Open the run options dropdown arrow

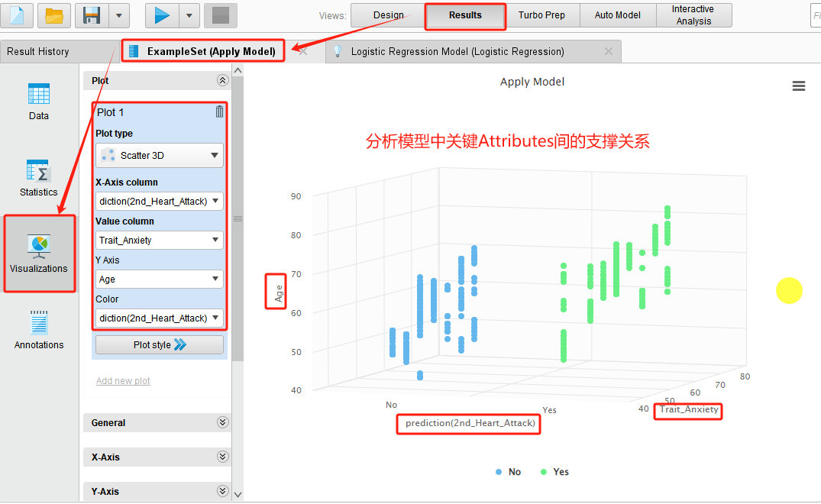click(x=189, y=15)
